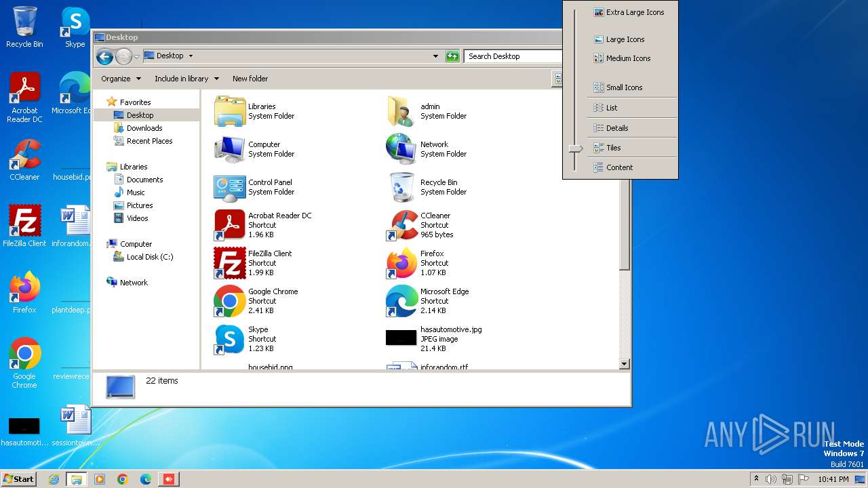Select Computer in navigation pane
Viewport: 868px width, 488px height.
pyautogui.click(x=136, y=244)
